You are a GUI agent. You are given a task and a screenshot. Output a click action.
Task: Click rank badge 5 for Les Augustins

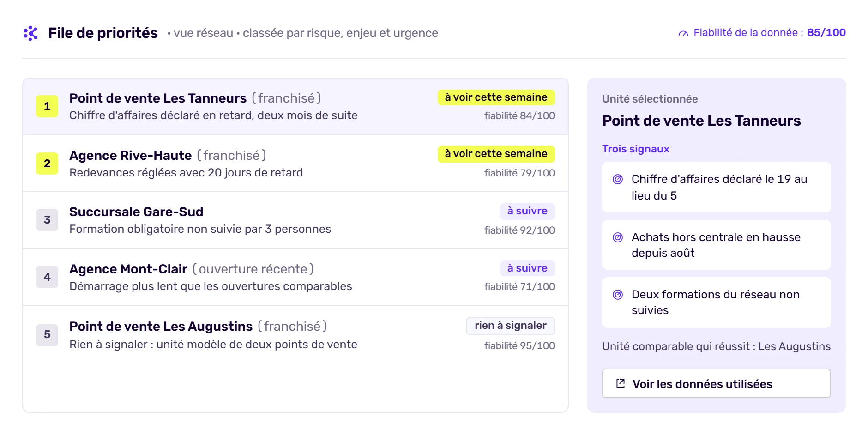[x=47, y=334]
